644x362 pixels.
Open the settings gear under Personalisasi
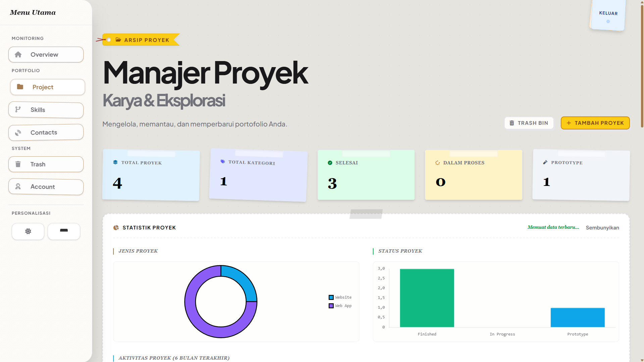pos(28,231)
